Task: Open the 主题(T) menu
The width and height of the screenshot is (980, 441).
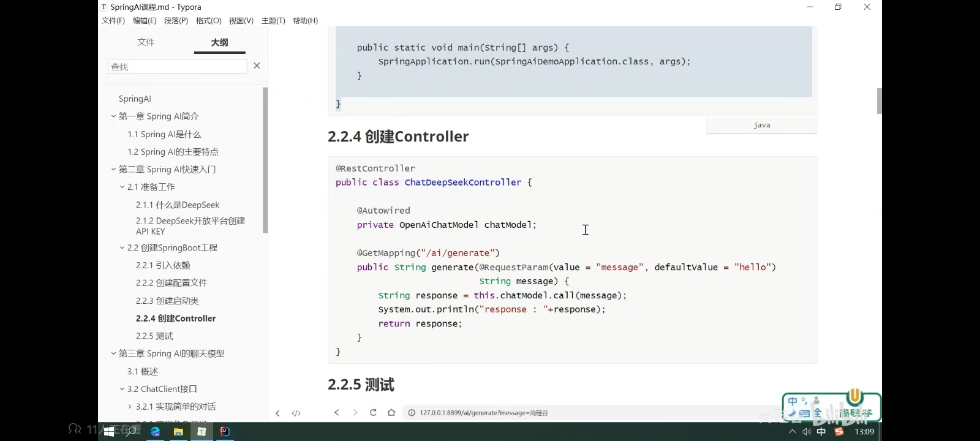Action: (x=273, y=21)
